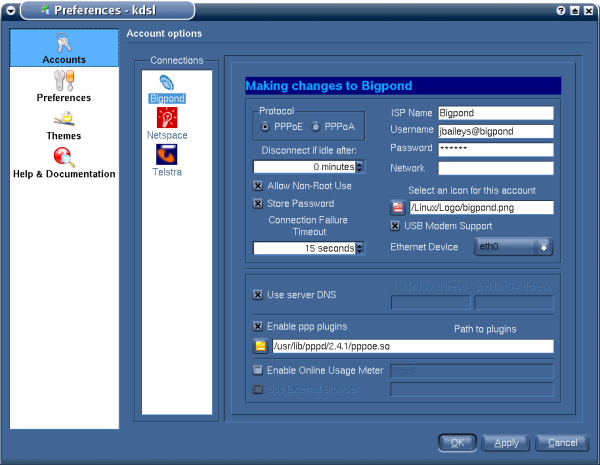
Task: Click the Preferences label in sidebar
Action: coord(64,98)
